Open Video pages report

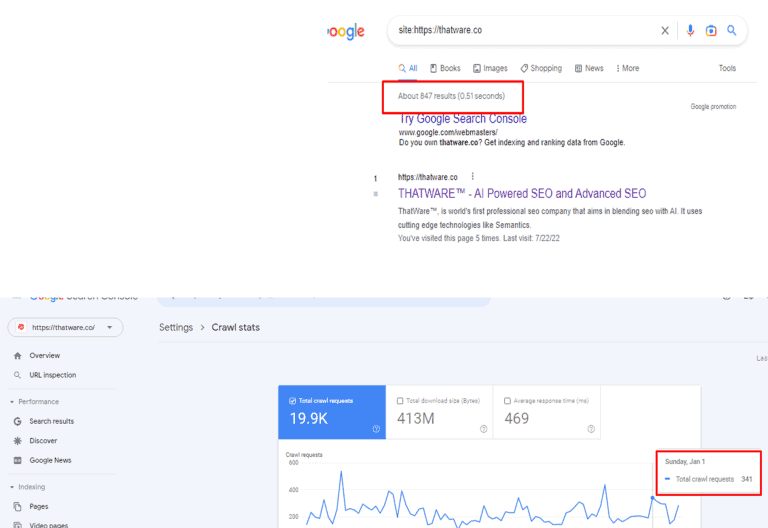pos(48,525)
